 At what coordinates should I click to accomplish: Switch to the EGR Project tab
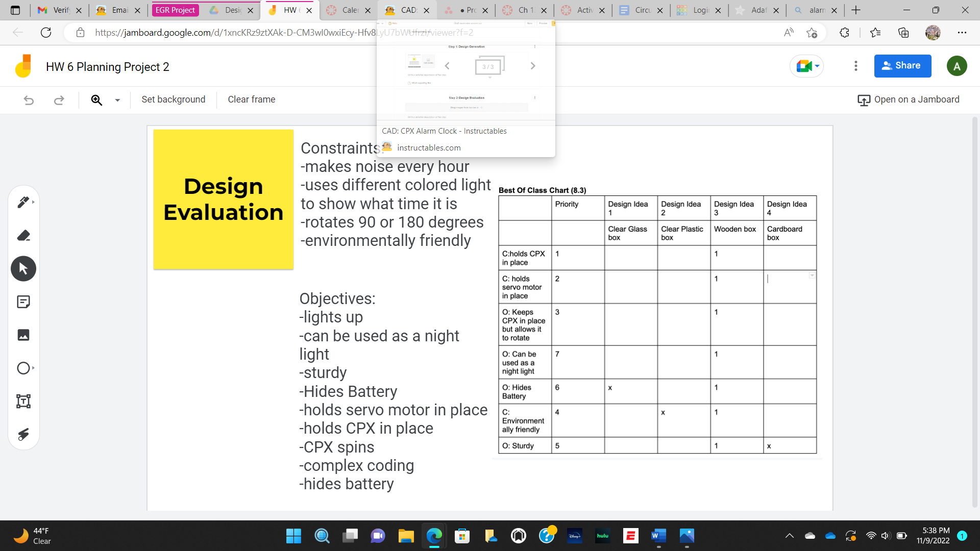175,10
